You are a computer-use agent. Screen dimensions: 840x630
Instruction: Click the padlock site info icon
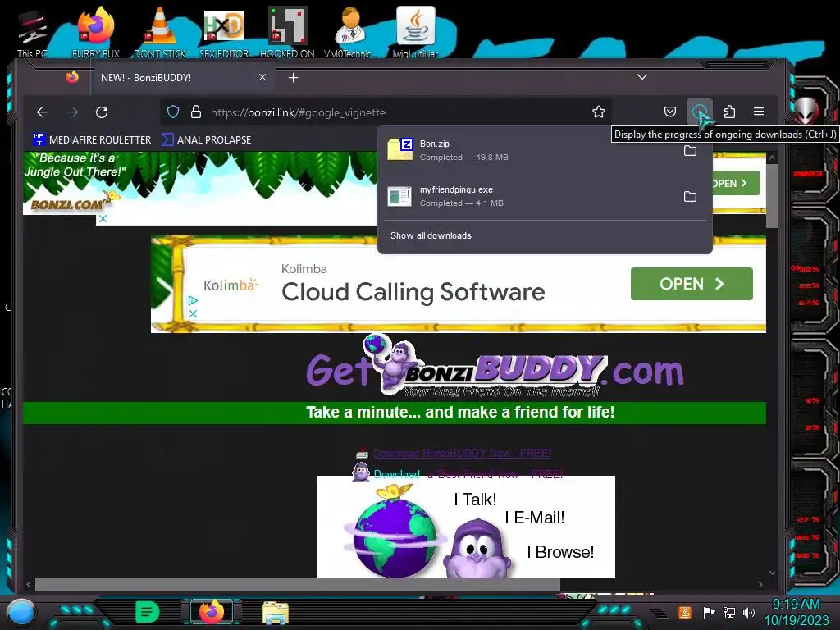click(x=196, y=112)
